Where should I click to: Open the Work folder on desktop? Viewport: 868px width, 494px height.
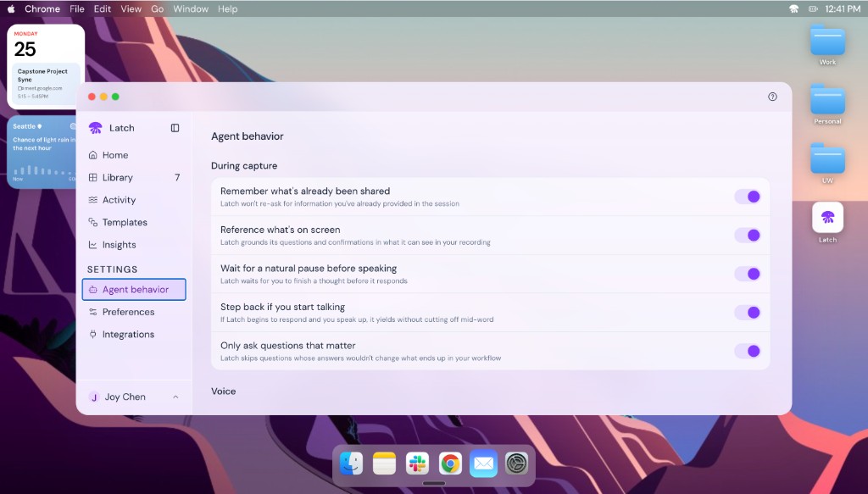coord(827,41)
